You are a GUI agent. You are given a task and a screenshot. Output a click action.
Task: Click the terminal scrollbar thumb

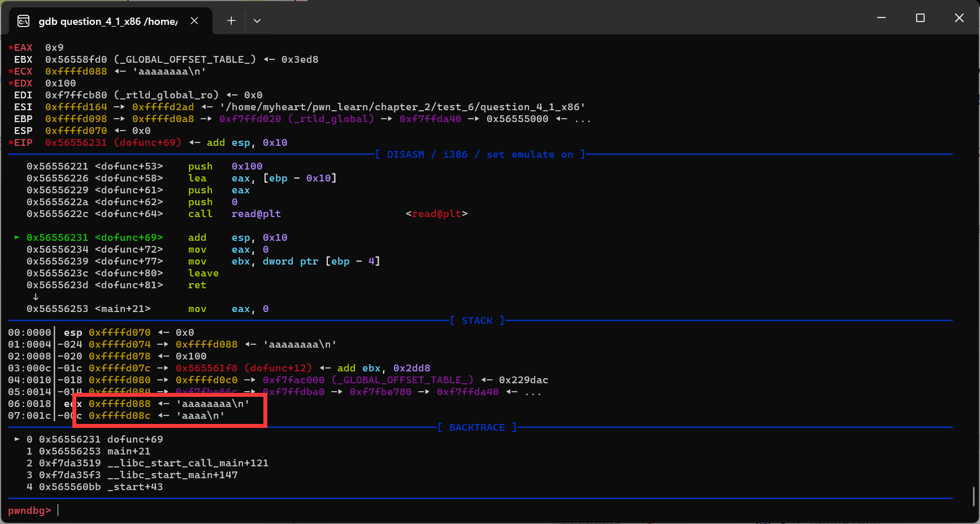[974, 496]
